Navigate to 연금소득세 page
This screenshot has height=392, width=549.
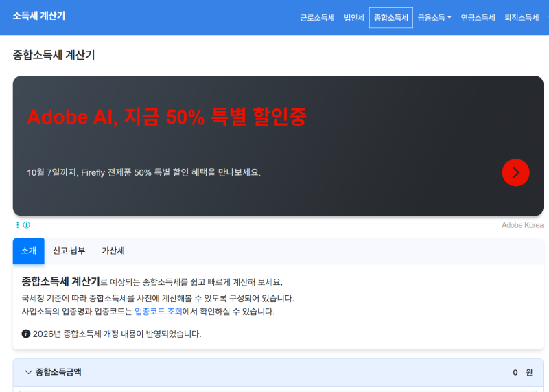pyautogui.click(x=478, y=18)
